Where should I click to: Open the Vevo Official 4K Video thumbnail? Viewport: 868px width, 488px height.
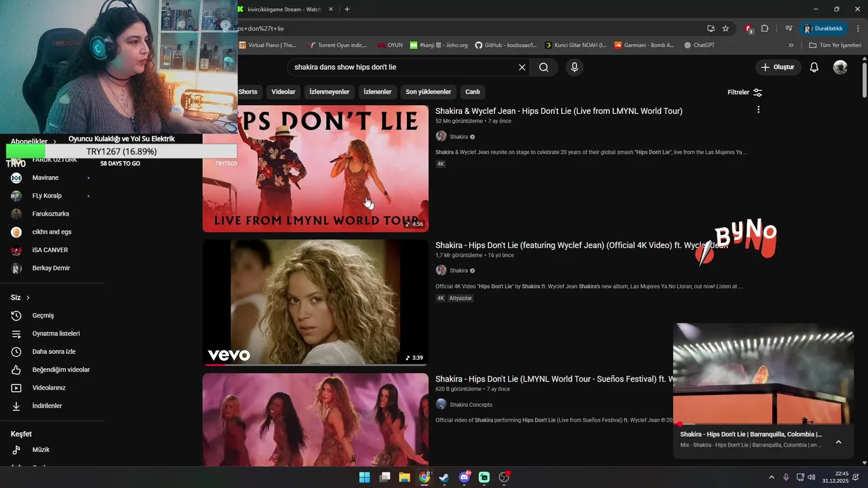click(315, 302)
